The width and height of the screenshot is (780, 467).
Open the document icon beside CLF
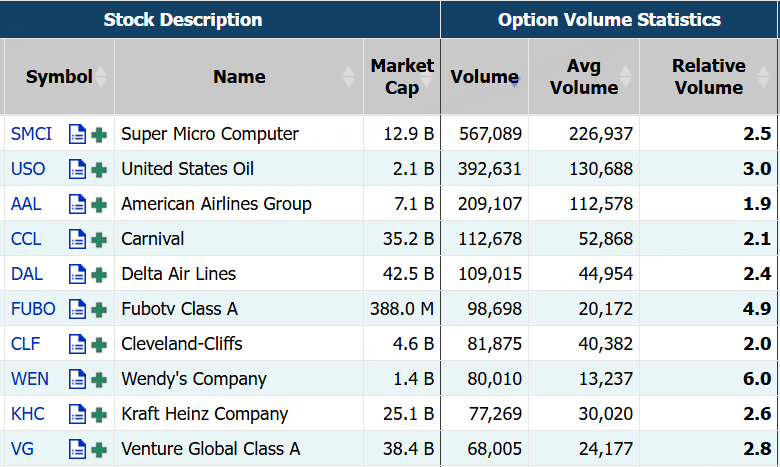point(77,345)
